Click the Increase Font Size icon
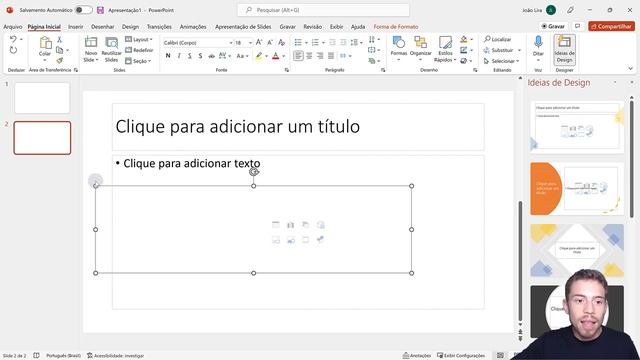640x360 pixels. pos(259,42)
